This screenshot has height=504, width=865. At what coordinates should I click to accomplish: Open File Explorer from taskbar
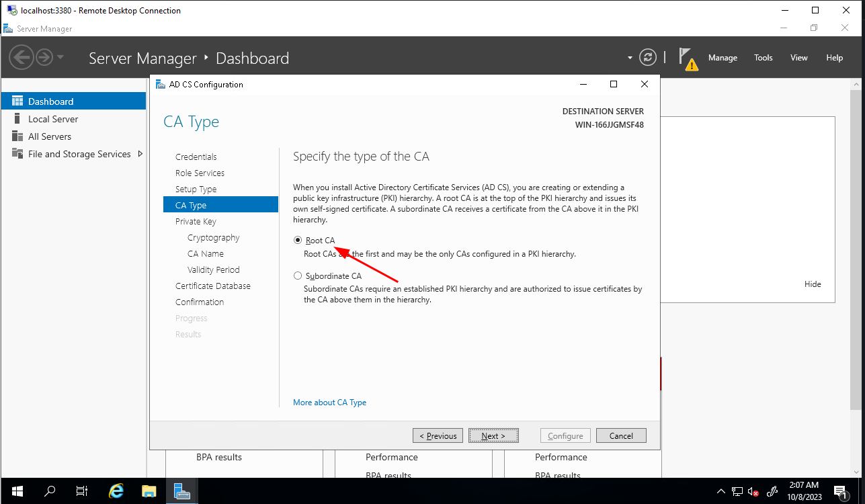(149, 491)
